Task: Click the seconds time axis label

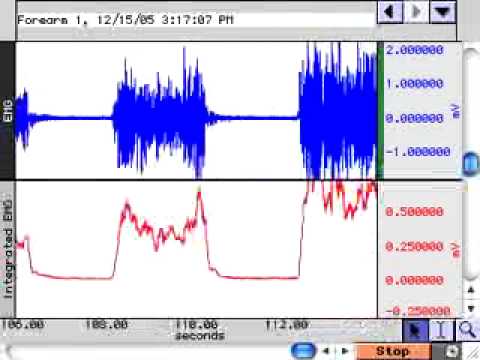Action: pos(200,335)
